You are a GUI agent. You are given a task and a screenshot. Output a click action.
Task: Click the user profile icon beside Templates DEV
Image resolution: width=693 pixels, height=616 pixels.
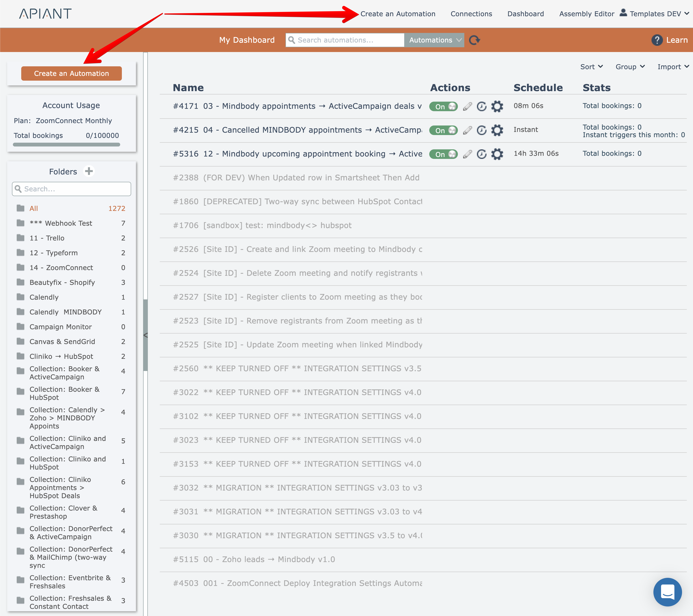click(623, 13)
